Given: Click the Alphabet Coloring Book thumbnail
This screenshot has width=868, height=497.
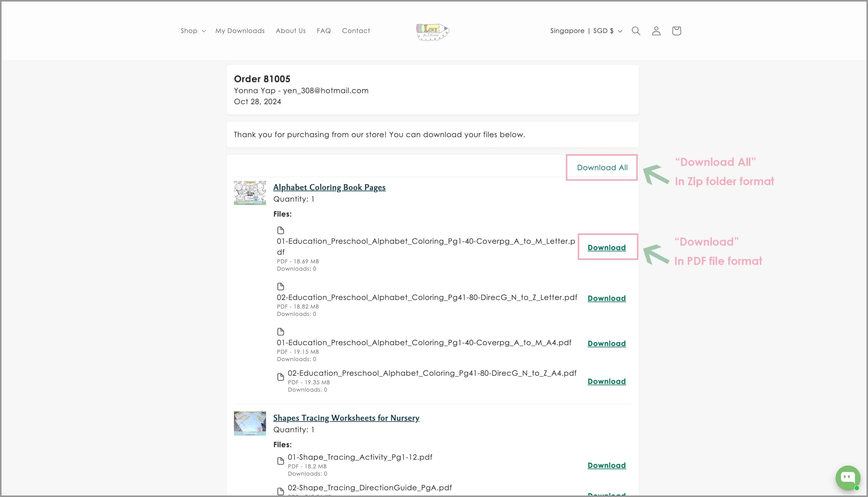Looking at the screenshot, I should 250,193.
